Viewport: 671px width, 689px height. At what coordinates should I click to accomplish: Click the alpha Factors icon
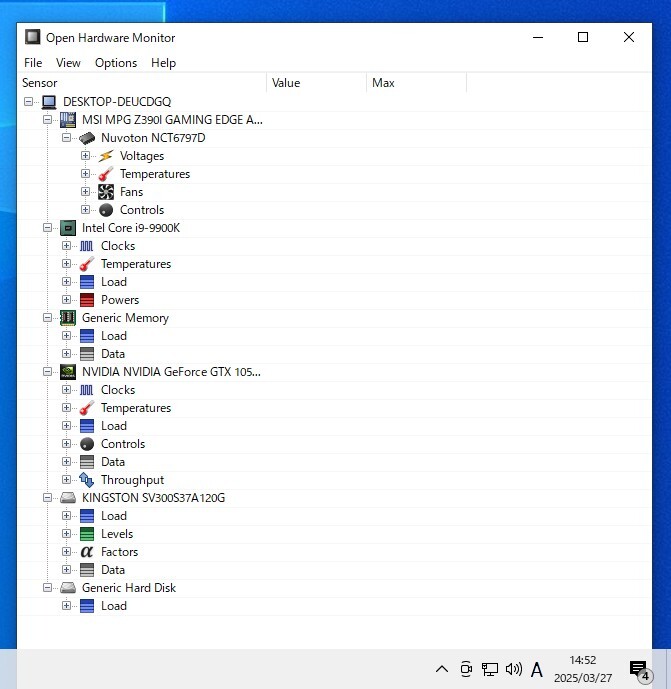(87, 552)
